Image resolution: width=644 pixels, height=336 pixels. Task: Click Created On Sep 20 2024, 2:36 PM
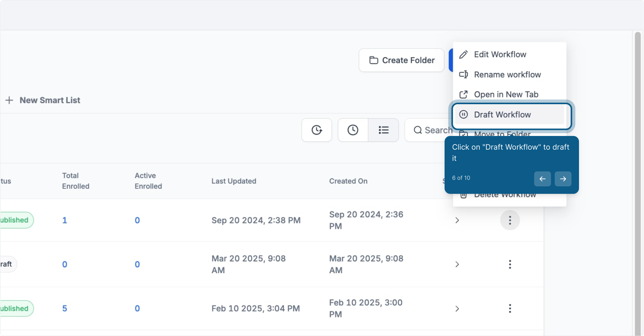366,220
